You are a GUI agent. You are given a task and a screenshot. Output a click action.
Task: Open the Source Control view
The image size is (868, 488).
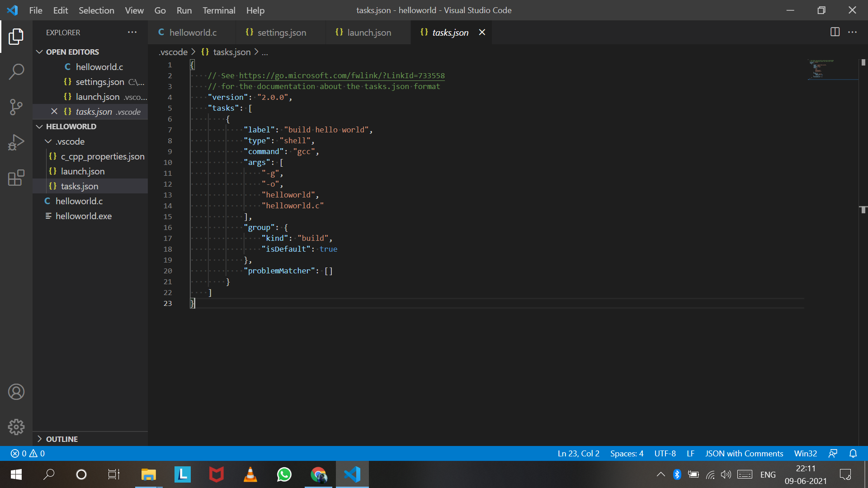click(16, 107)
